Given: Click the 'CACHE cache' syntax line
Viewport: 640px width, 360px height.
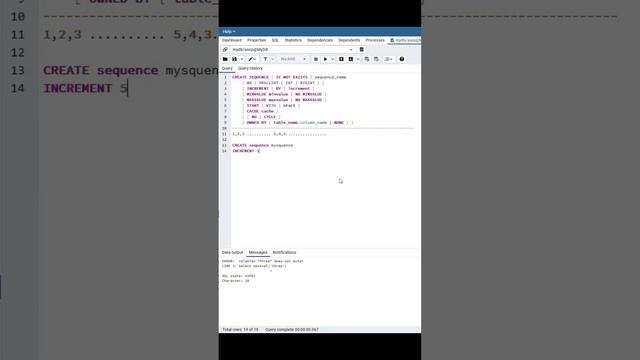Looking at the screenshot, I should (x=260, y=111).
